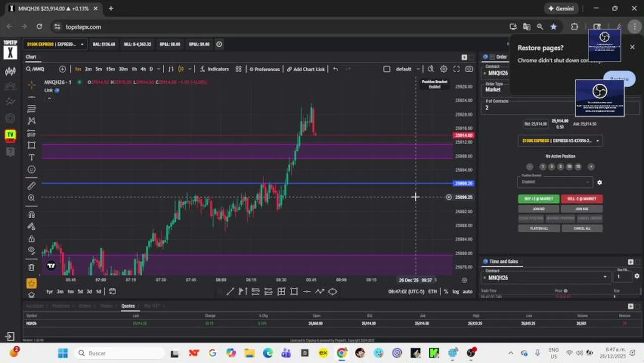
Task: Switch to the Quotes tab
Action: (128, 306)
